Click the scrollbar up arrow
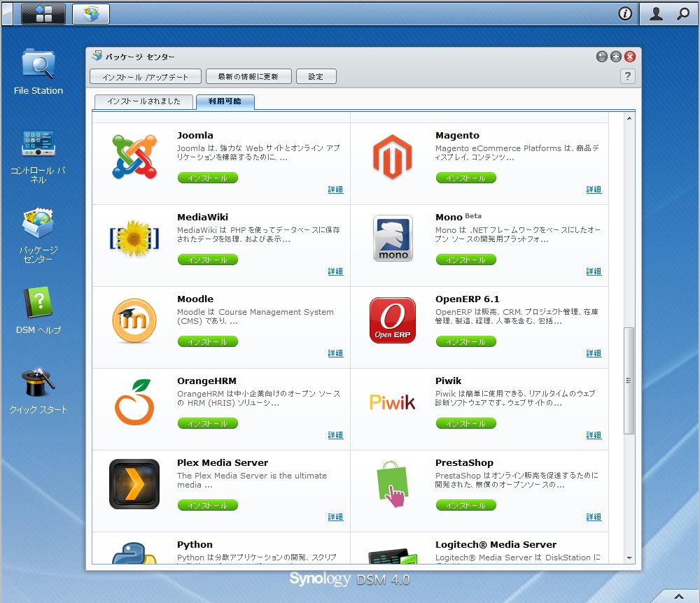700x603 pixels. [x=629, y=118]
